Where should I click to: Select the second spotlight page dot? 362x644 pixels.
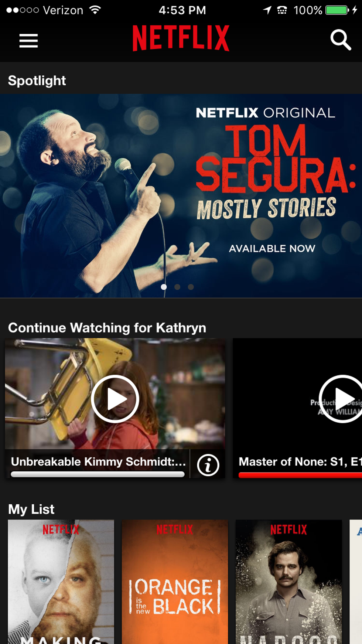(x=177, y=287)
